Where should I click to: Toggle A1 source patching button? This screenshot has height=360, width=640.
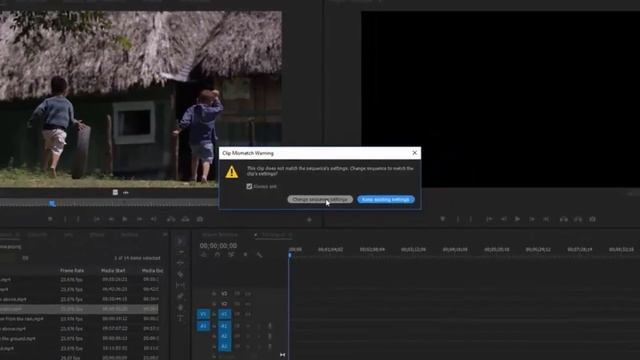point(203,326)
